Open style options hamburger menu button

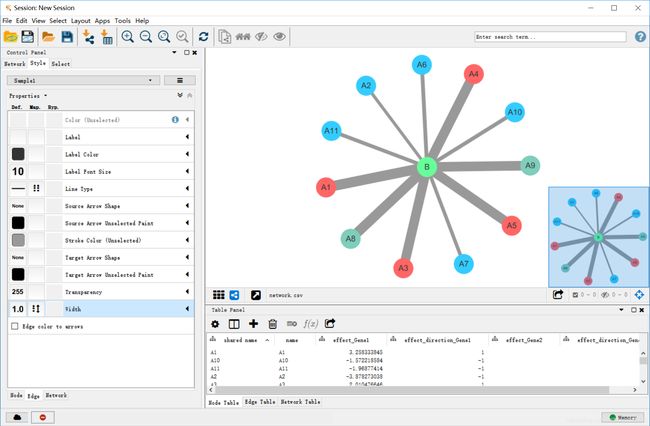coord(179,80)
